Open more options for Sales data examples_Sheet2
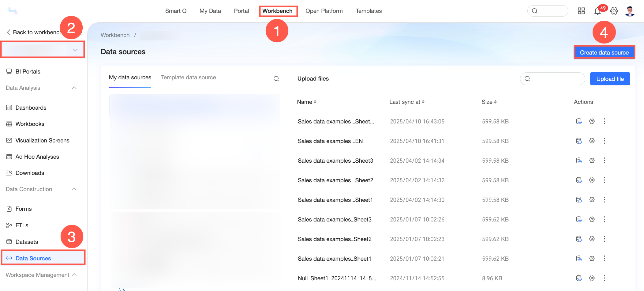 click(x=604, y=239)
